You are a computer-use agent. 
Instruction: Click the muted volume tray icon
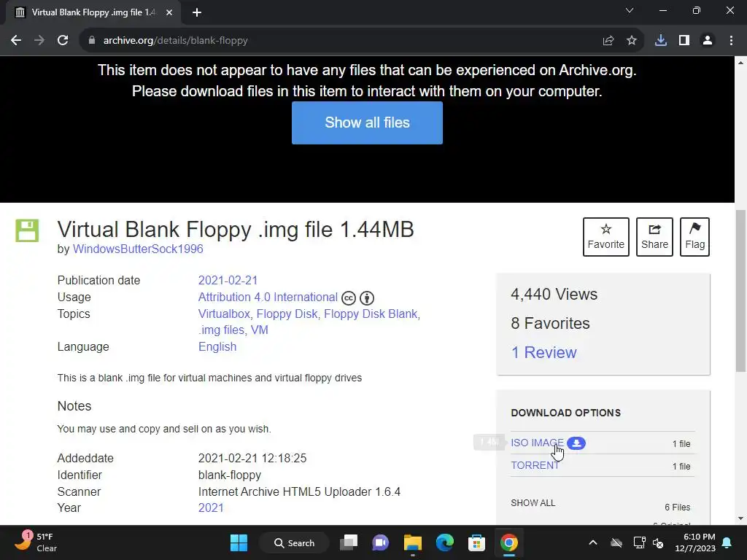coord(659,542)
